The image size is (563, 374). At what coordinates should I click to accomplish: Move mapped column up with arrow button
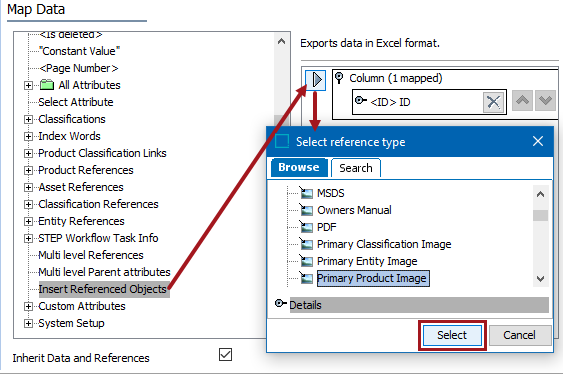pyautogui.click(x=522, y=100)
